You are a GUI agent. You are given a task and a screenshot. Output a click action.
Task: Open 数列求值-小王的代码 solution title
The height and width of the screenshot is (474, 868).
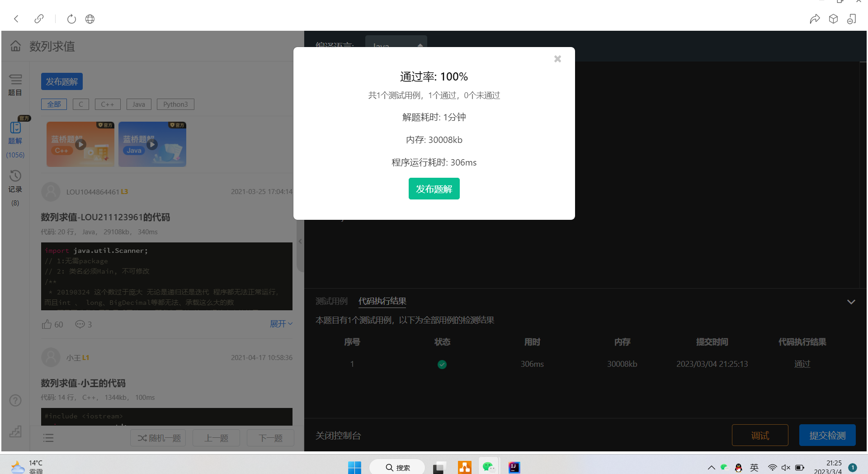pyautogui.click(x=83, y=383)
